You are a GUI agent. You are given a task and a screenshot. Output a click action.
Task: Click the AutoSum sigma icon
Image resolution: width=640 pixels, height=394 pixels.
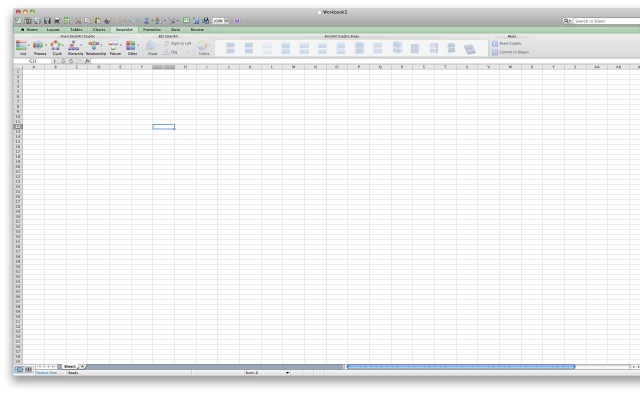(x=146, y=20)
